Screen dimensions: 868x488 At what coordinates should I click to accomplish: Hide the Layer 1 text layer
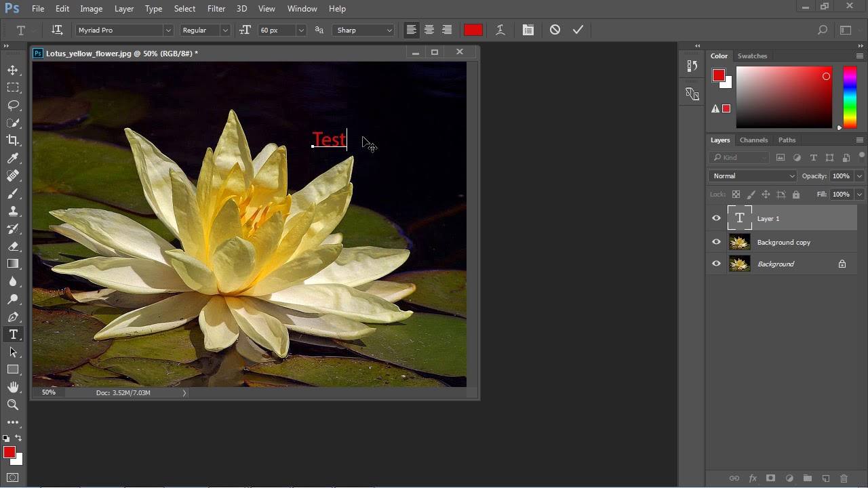pos(716,218)
